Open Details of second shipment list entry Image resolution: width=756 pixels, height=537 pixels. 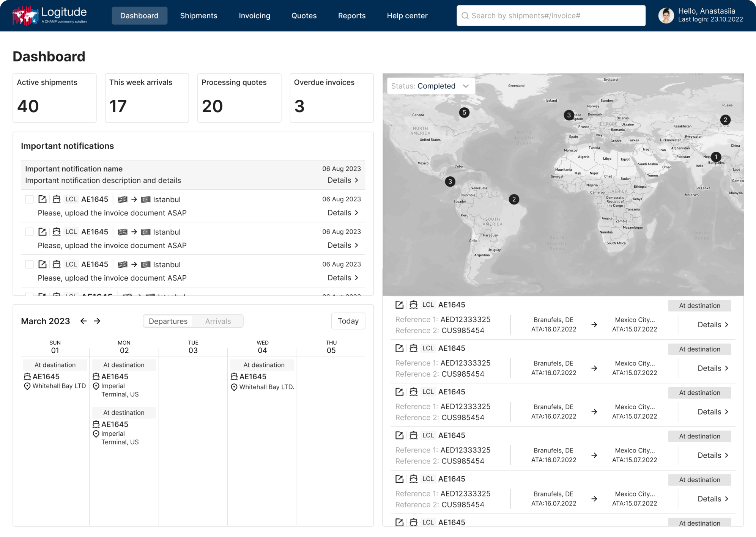[713, 368]
